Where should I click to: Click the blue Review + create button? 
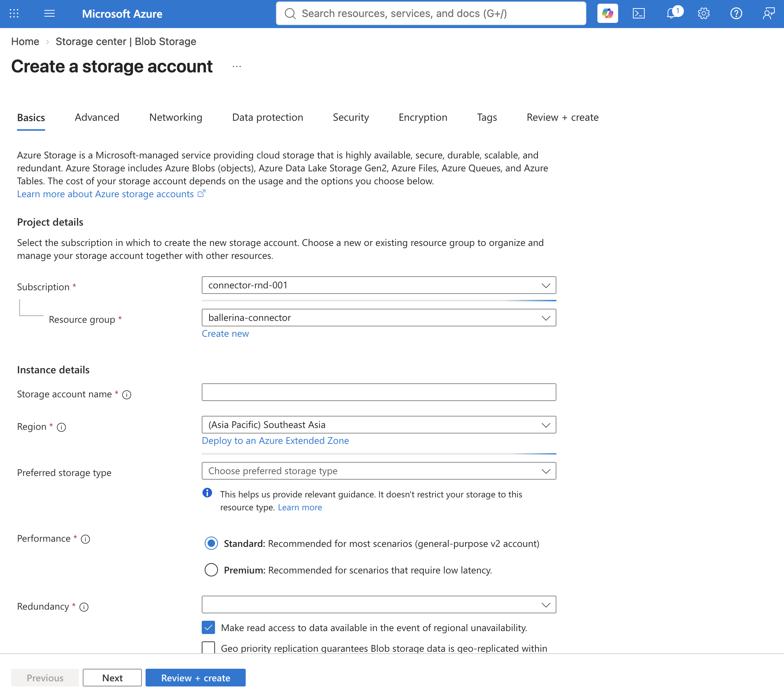tap(195, 678)
